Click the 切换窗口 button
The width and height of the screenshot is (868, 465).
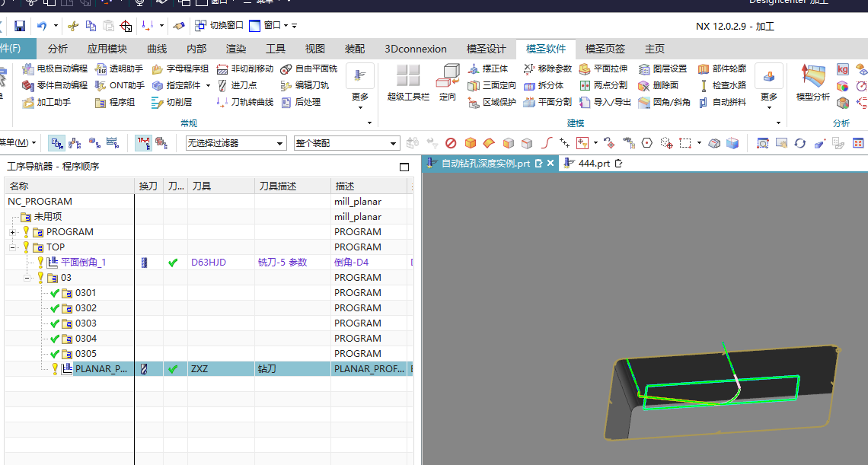(219, 25)
